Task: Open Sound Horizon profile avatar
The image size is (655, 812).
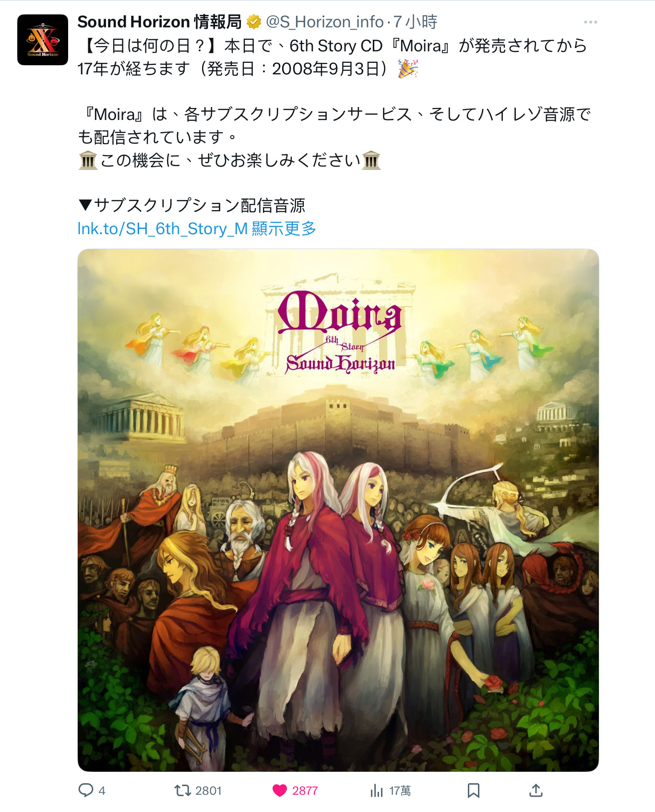Action: [x=43, y=40]
